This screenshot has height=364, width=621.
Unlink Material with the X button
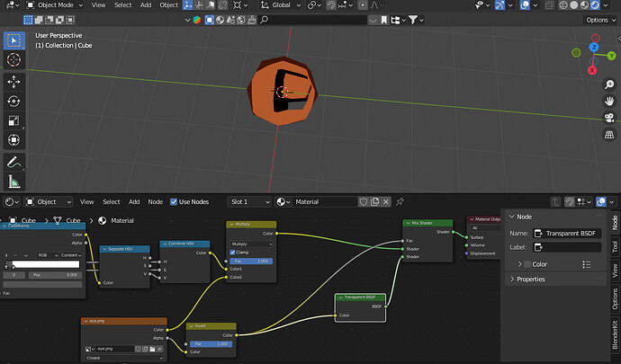tap(386, 202)
